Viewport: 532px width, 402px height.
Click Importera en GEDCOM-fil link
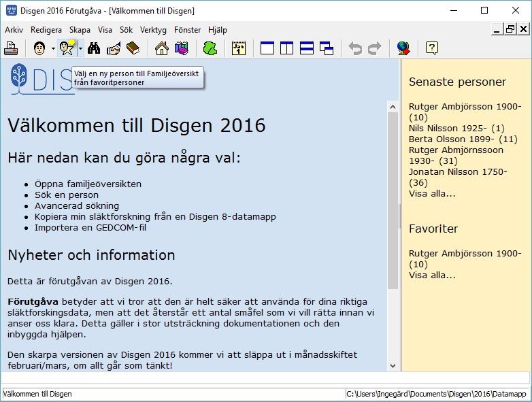coord(90,227)
